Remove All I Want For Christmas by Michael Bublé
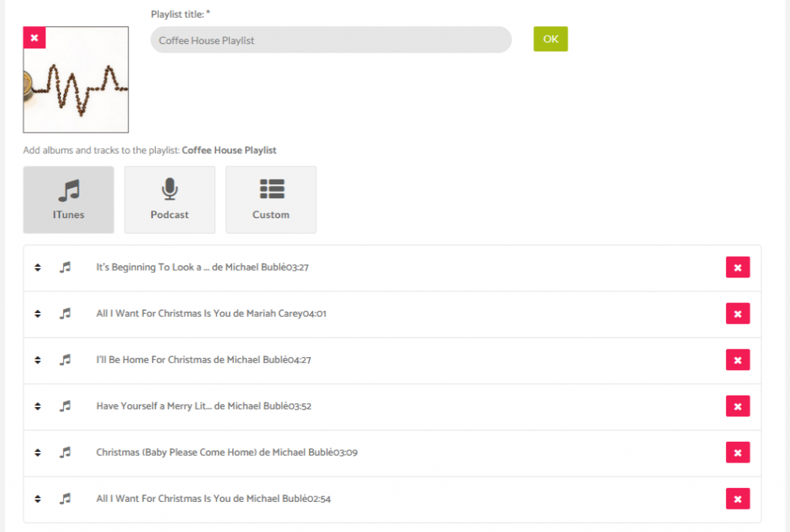Viewport: 790px width, 532px height. [738, 499]
